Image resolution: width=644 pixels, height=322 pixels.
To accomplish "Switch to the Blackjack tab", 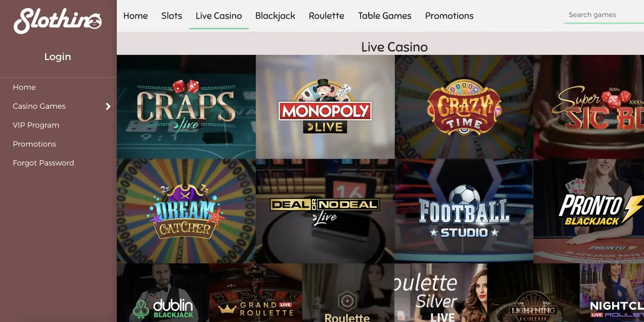I will point(275,16).
